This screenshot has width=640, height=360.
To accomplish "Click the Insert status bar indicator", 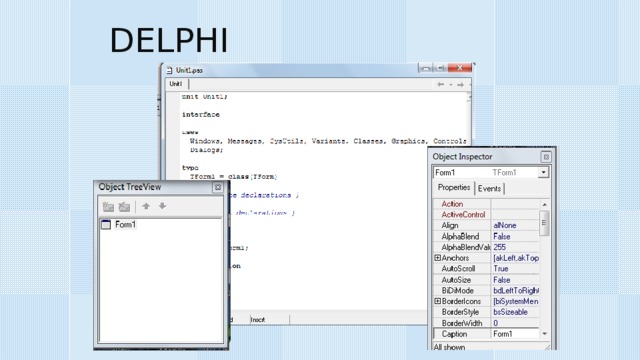I will click(258, 320).
